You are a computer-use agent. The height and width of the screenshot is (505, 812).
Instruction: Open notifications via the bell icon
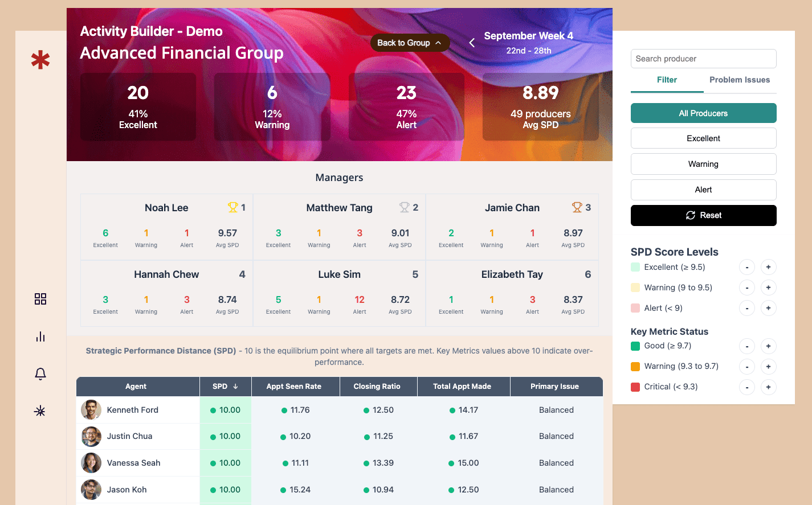(40, 373)
